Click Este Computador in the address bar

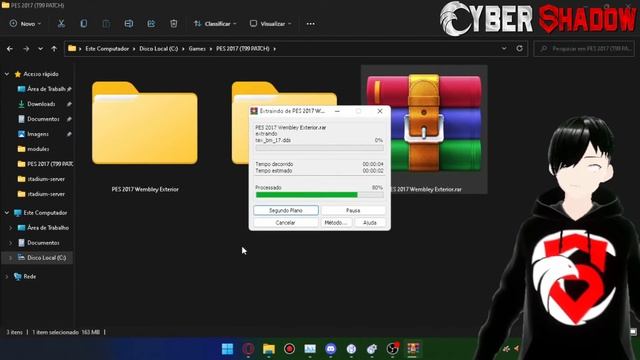click(x=107, y=49)
